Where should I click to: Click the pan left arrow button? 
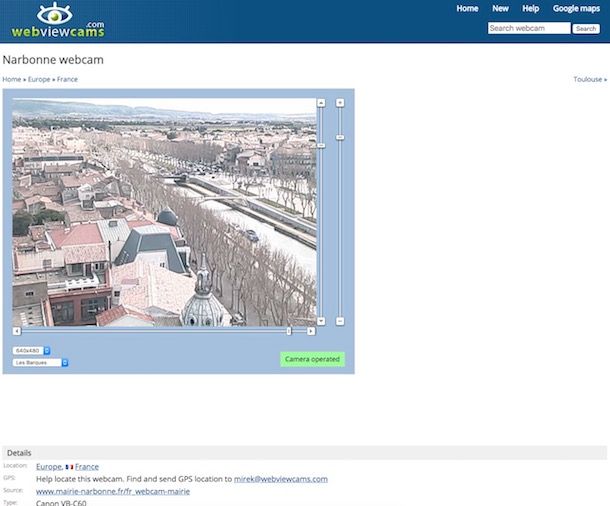(17, 331)
